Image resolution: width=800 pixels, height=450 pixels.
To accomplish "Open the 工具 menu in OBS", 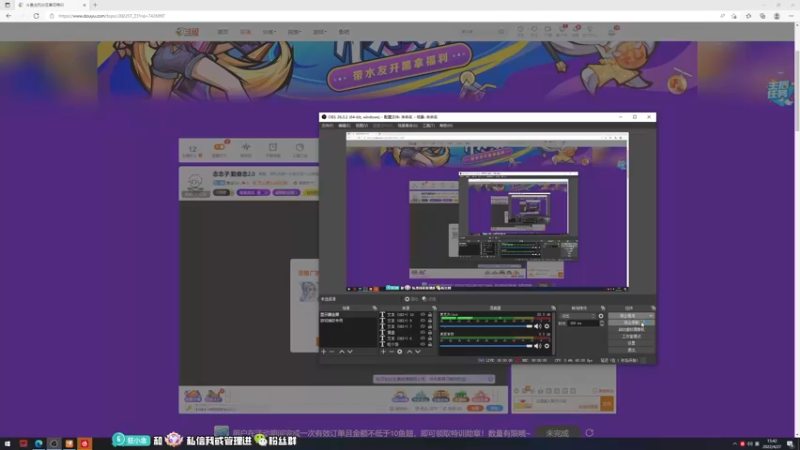I will (x=429, y=126).
